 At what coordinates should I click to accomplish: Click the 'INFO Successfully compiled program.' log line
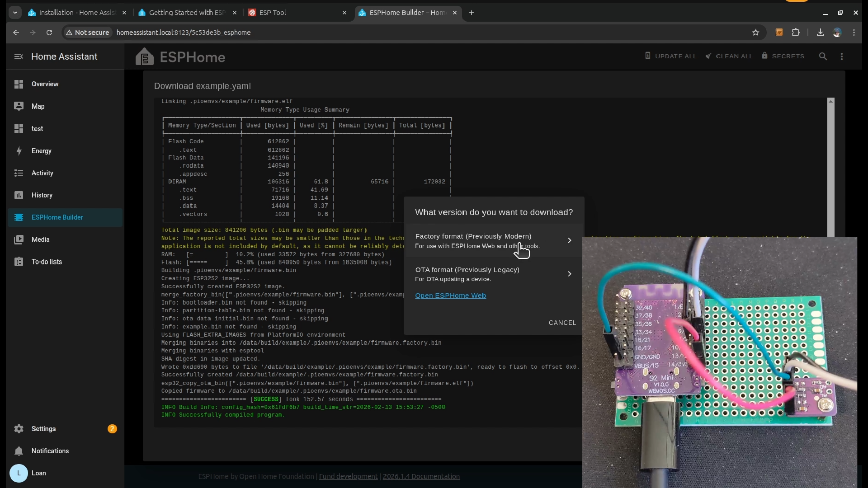pyautogui.click(x=223, y=415)
